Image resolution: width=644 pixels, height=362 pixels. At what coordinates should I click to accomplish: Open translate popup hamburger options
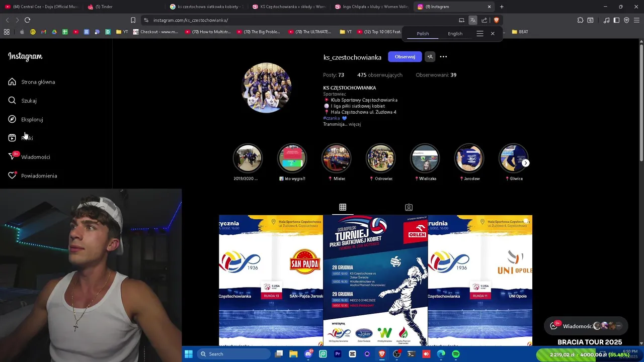(479, 34)
